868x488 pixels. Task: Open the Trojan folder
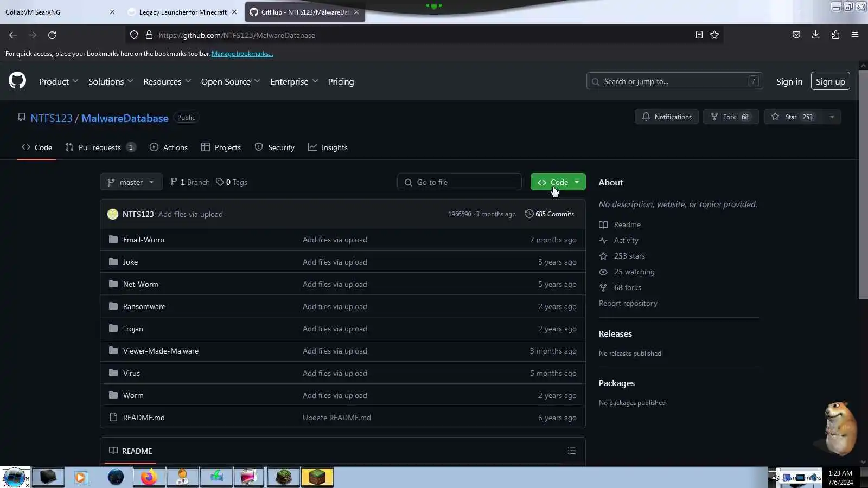133,329
